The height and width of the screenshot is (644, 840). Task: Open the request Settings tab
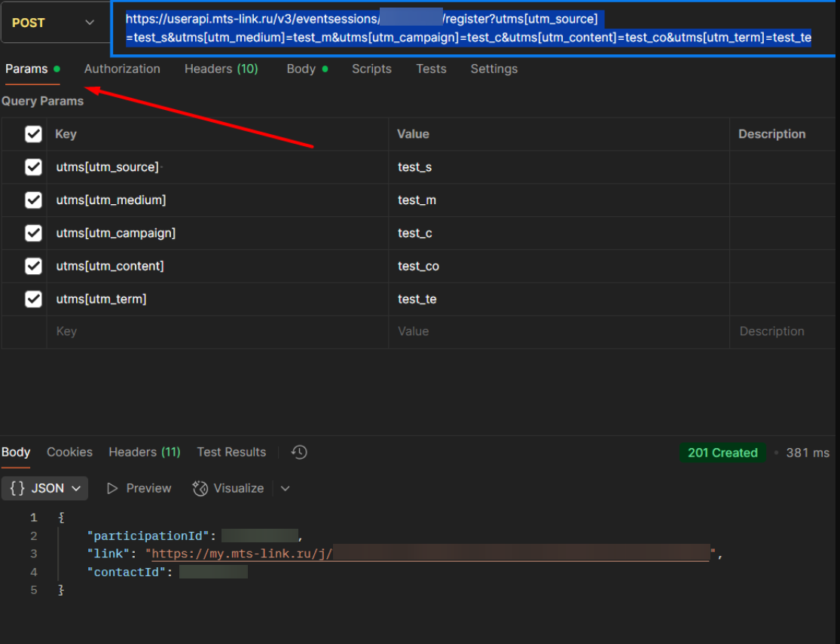pos(494,69)
